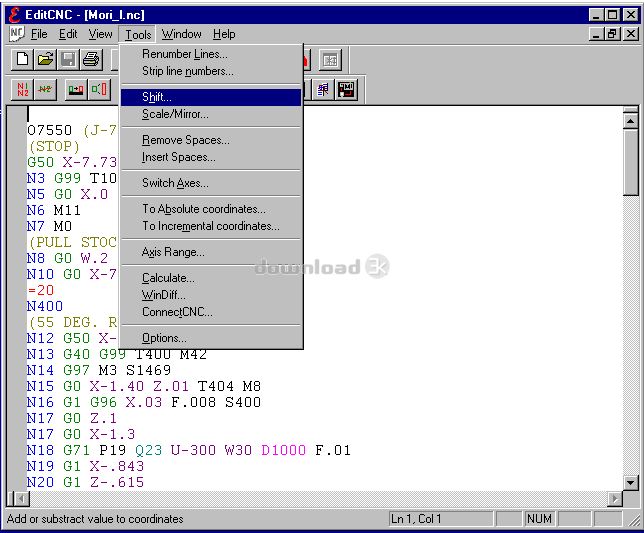The width and height of the screenshot is (644, 533).
Task: Open Scale/Mirror dialog from menu
Action: tap(211, 114)
